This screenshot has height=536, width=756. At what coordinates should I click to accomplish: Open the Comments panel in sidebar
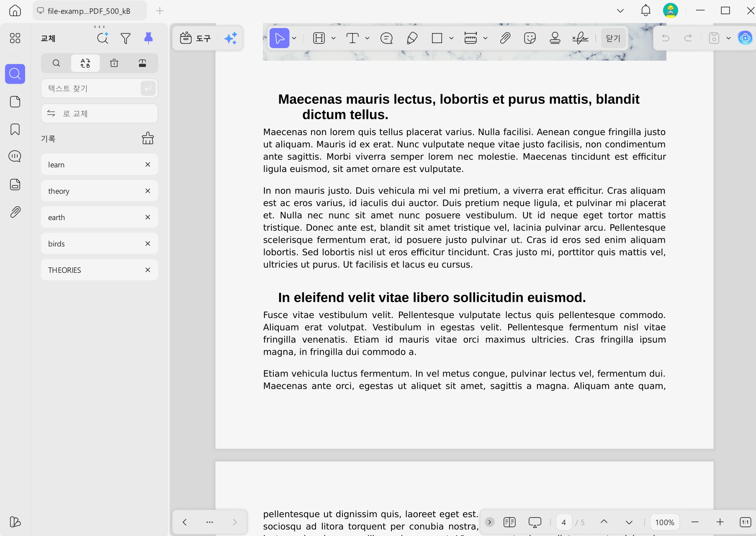[x=15, y=156]
